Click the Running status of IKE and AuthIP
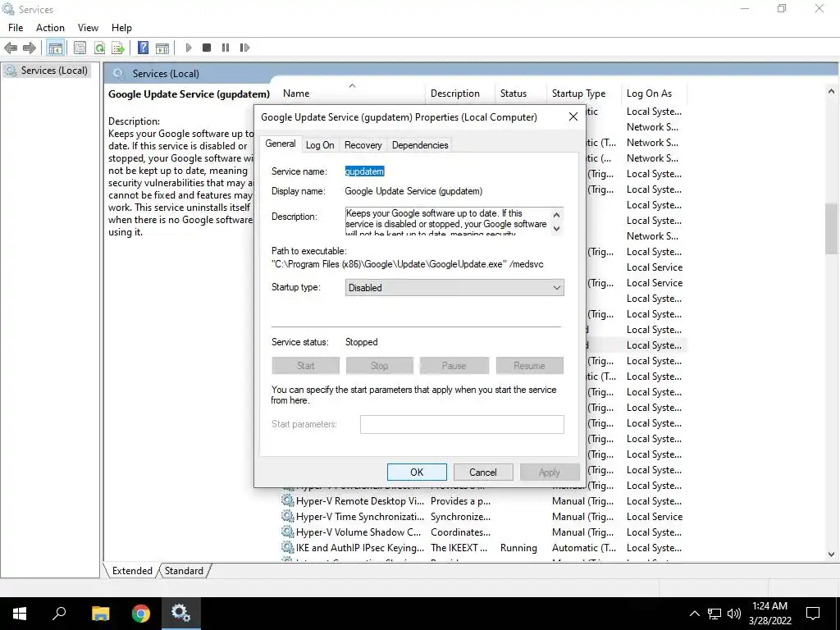Image resolution: width=840 pixels, height=630 pixels. tap(518, 547)
